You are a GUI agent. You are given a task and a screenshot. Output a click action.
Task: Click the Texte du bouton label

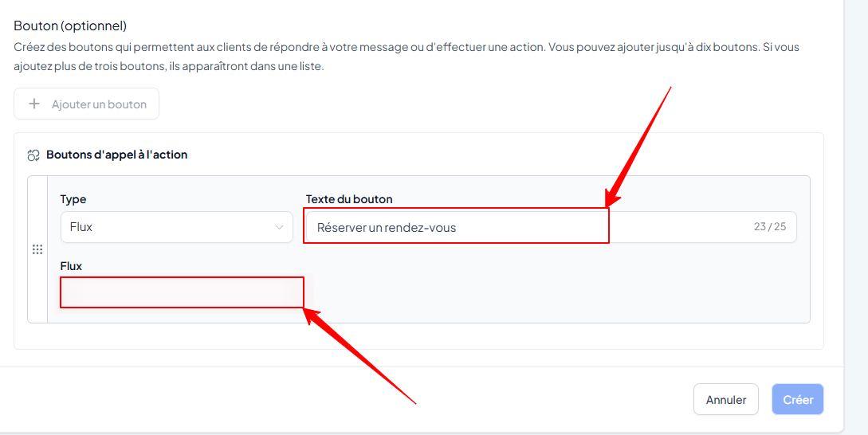point(349,199)
